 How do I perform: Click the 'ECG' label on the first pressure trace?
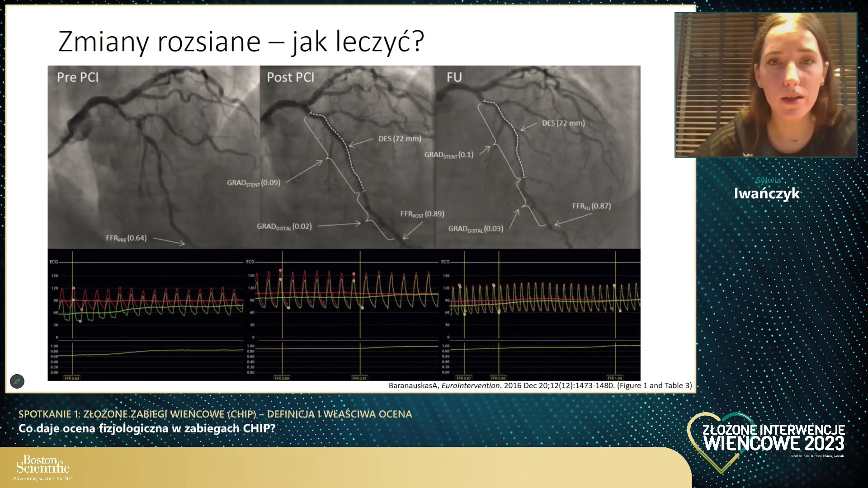[x=54, y=262]
